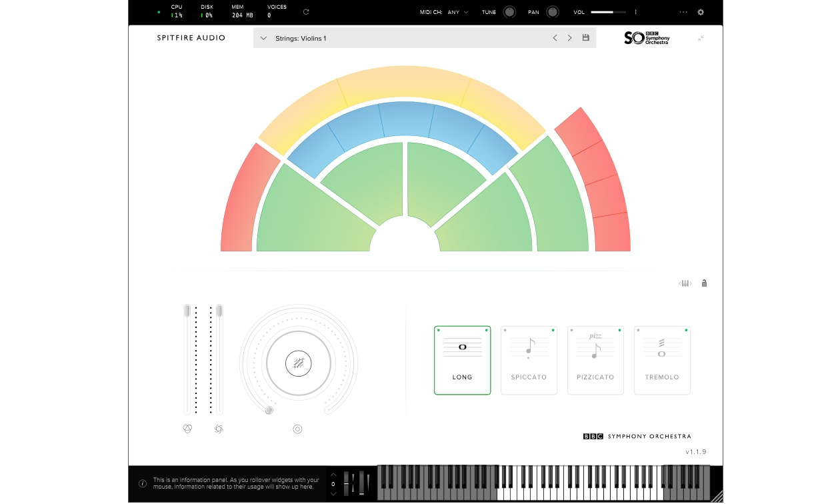Toggle the top-left dot on the PIZZICATO card
Viewport: 840px width, 504px height.
572,330
